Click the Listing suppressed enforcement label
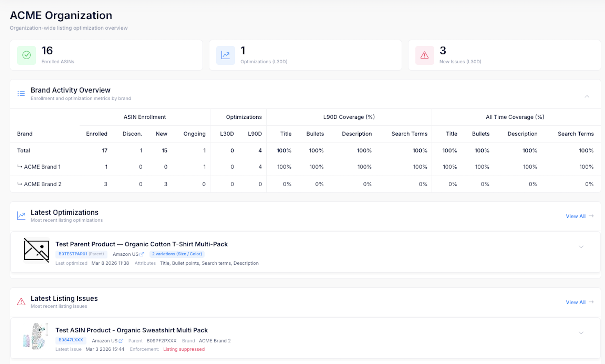605x364 pixels. coord(184,349)
